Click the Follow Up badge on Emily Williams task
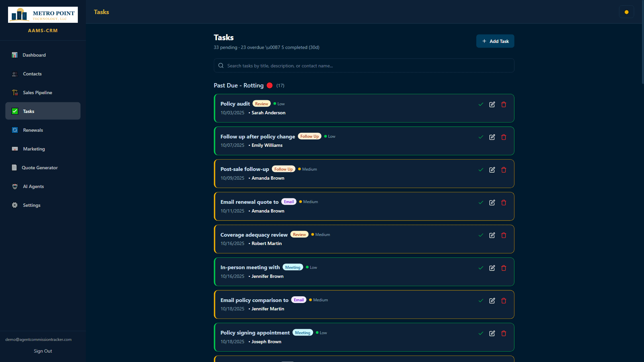Screen dimensions: 644x362 click(309, 136)
